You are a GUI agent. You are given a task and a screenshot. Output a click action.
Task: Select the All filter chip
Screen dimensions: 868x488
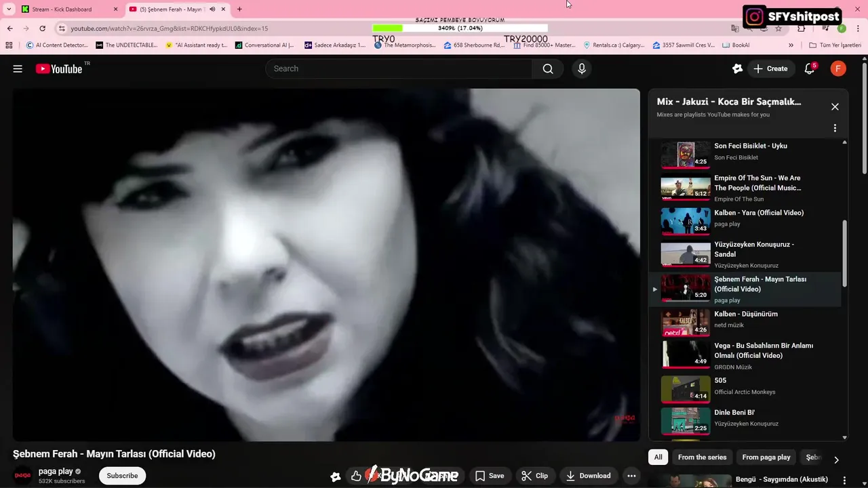point(658,457)
